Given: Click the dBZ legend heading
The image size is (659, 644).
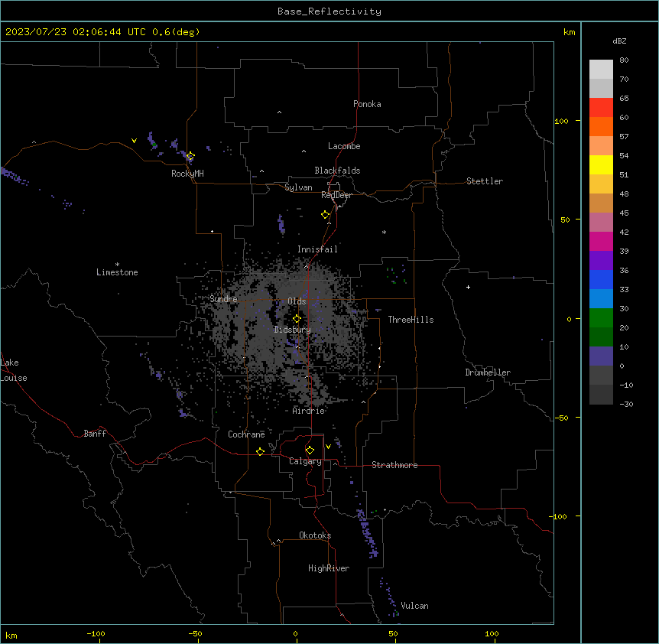Looking at the screenshot, I should 619,41.
